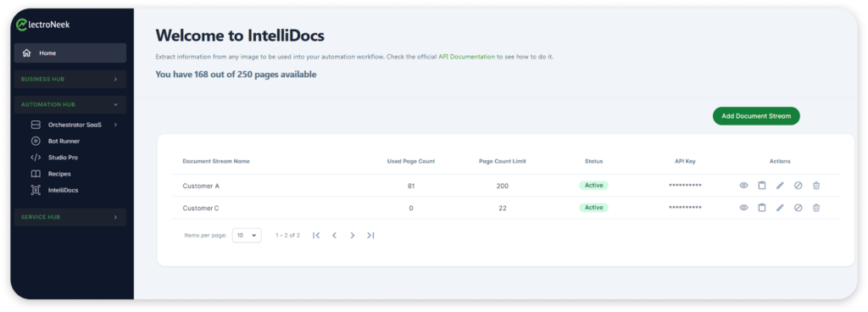Screen dimensions: 868x312
Task: Open the Items per page dropdown
Action: pos(247,236)
